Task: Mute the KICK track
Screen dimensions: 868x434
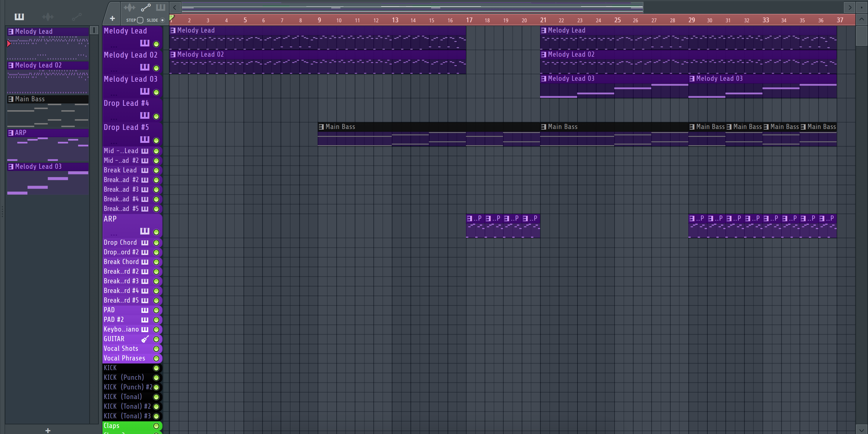Action: point(156,368)
